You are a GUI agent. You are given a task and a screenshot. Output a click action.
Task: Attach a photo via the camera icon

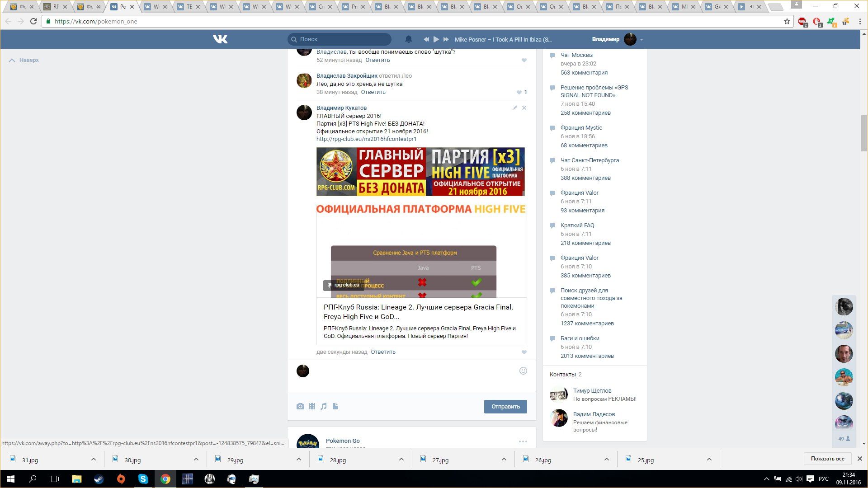(x=300, y=406)
